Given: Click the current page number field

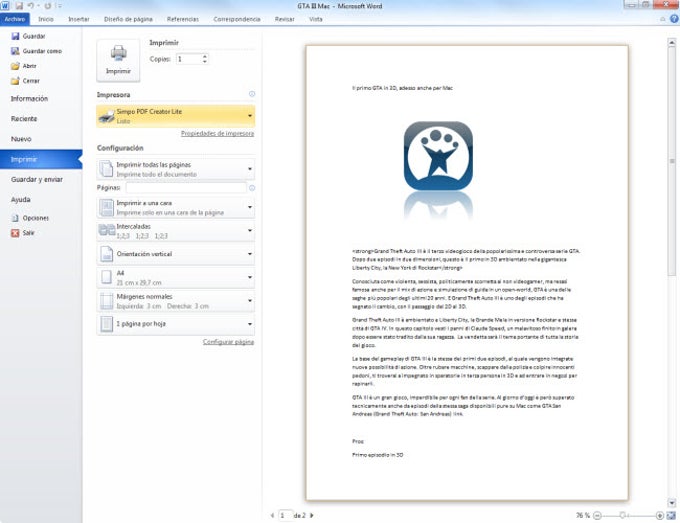Looking at the screenshot, I should (285, 515).
